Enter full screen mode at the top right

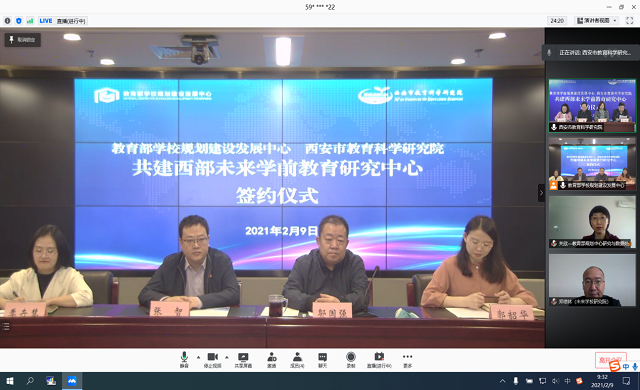629,20
